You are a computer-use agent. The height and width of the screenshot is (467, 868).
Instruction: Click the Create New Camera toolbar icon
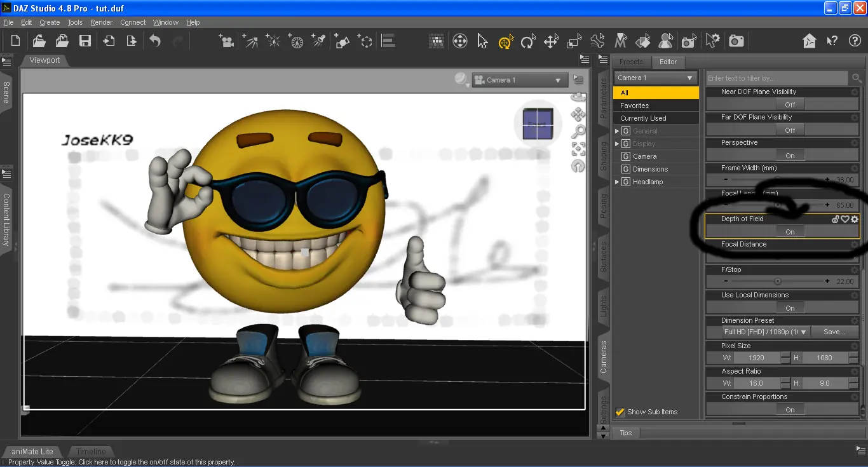point(226,41)
